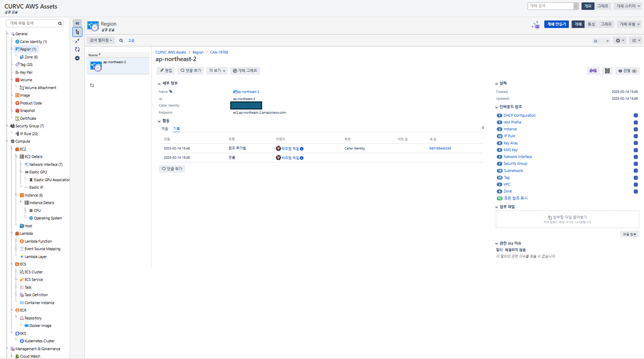Select Security Group (7) tree item
The height and width of the screenshot is (359, 644).
tap(30, 126)
